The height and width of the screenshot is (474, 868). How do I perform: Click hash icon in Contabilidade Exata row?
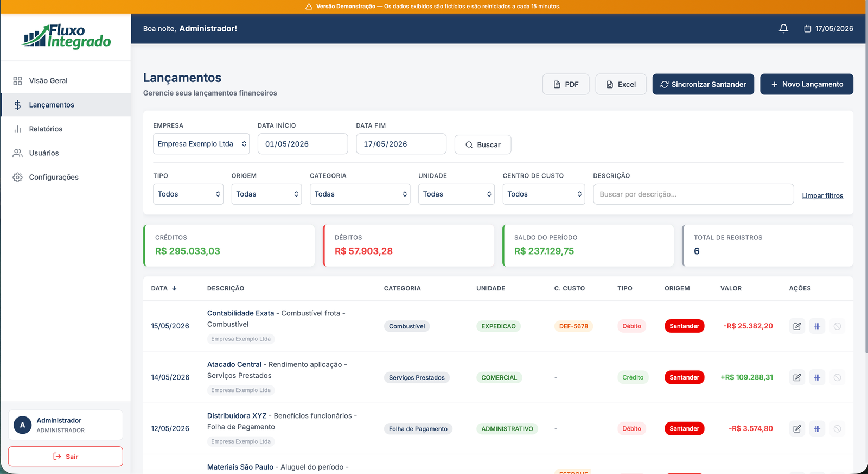point(817,326)
